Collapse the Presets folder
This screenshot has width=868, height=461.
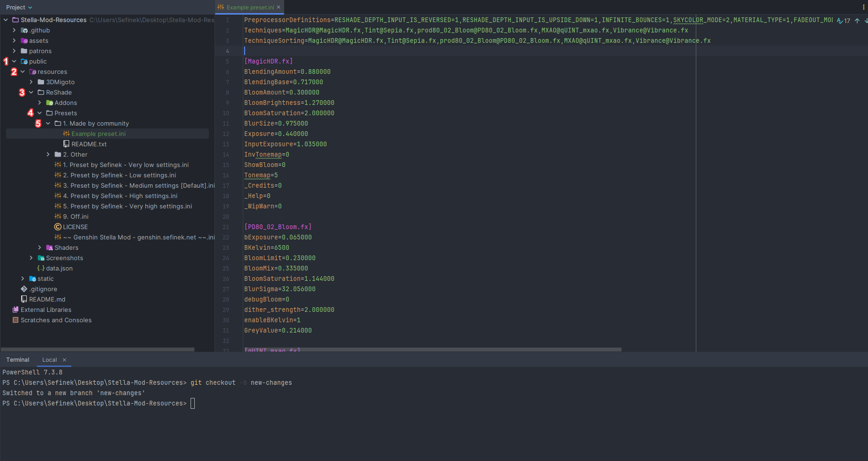(40, 113)
